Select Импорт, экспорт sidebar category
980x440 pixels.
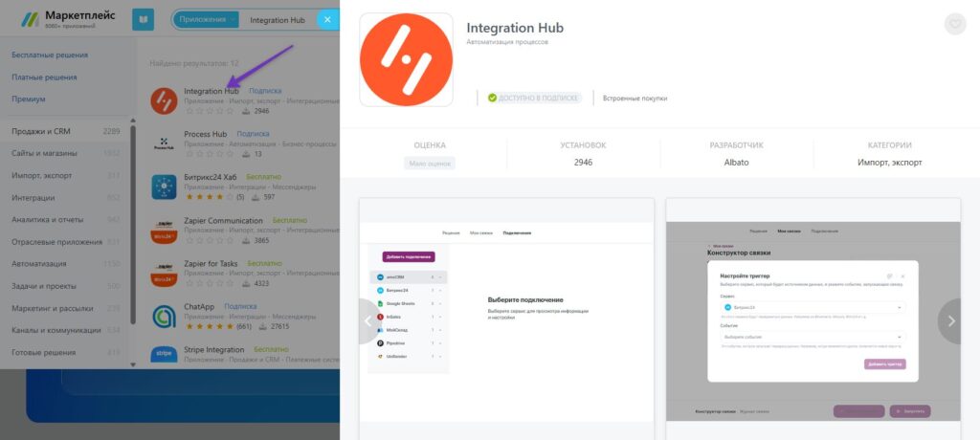click(x=65, y=176)
